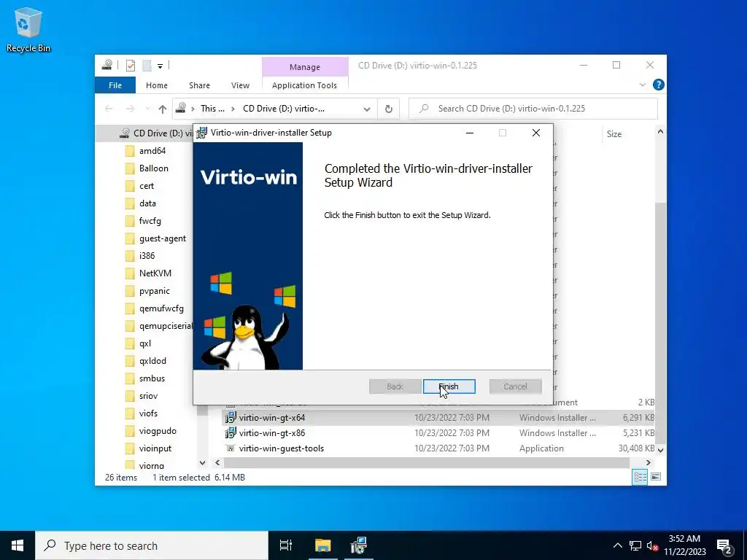The height and width of the screenshot is (560, 747).
Task: Show hidden system tray icons
Action: [x=617, y=545]
